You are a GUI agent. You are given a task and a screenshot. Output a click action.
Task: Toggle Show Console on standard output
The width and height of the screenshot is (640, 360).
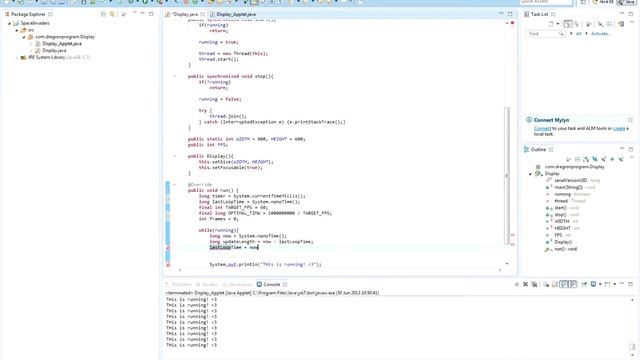(x=564, y=284)
